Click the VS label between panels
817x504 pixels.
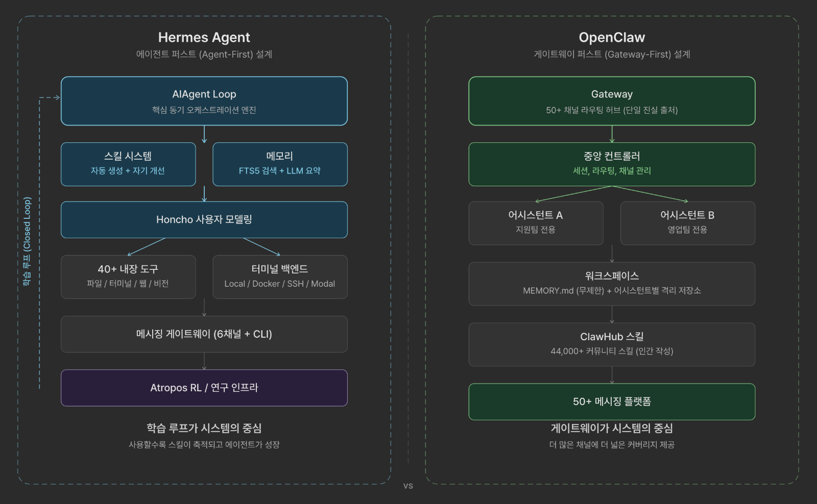coord(408,486)
